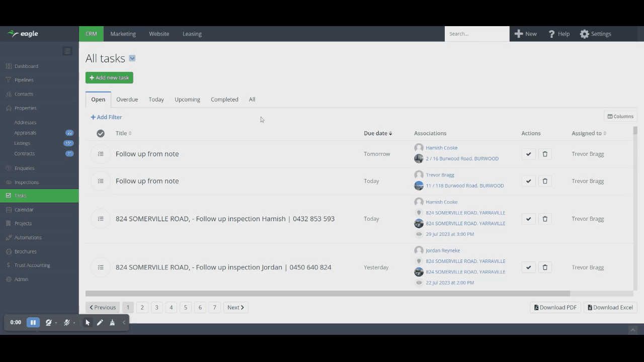The width and height of the screenshot is (644, 362).
Task: Open Hamish Cooke contact link in first task
Action: 441,148
